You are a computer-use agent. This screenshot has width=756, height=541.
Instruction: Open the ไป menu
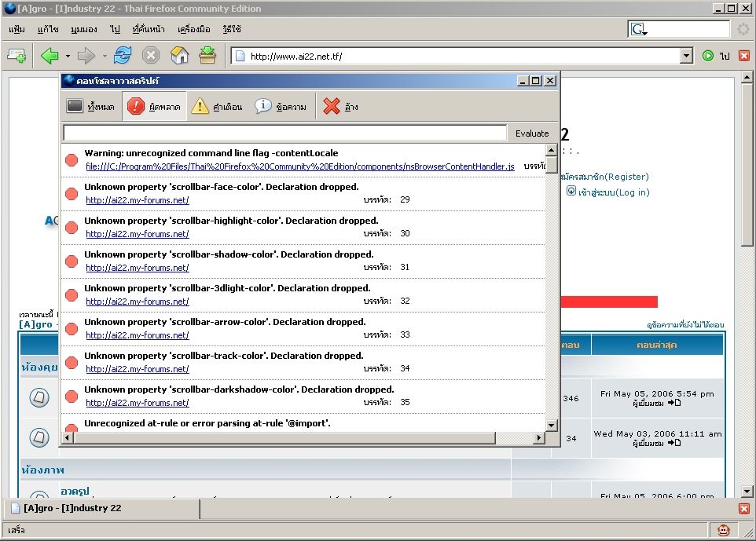pyautogui.click(x=115, y=29)
